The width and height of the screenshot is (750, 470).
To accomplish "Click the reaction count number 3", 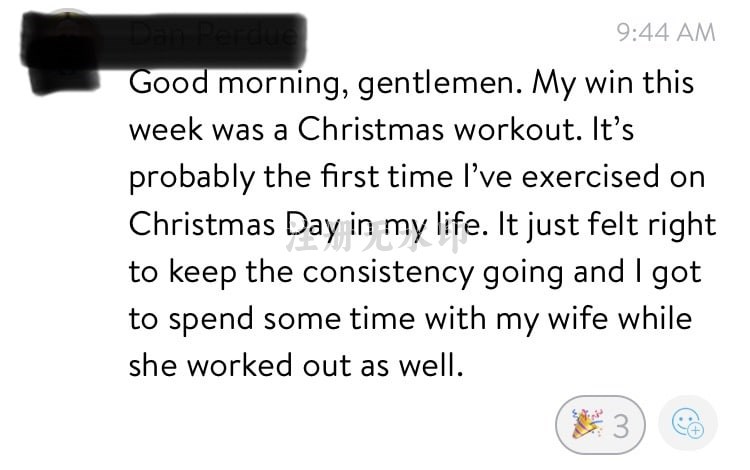I will pos(621,426).
